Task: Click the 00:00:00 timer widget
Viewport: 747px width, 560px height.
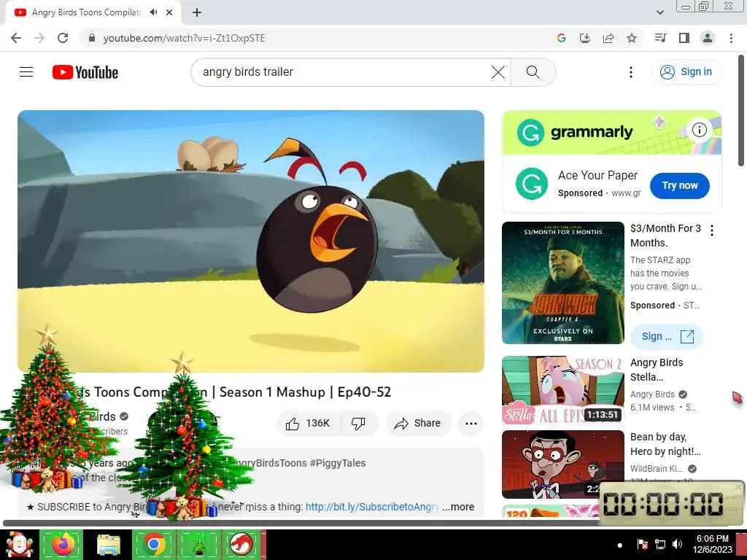Action: click(672, 503)
